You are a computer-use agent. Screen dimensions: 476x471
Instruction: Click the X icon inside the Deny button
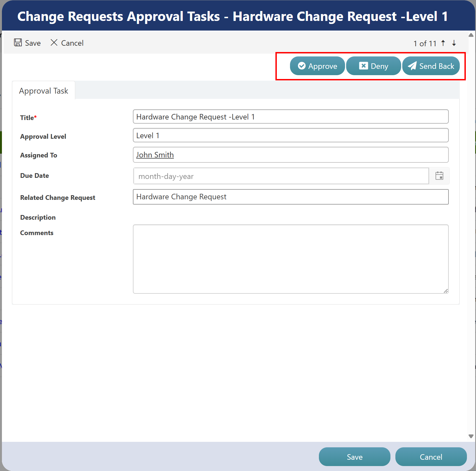pos(364,66)
